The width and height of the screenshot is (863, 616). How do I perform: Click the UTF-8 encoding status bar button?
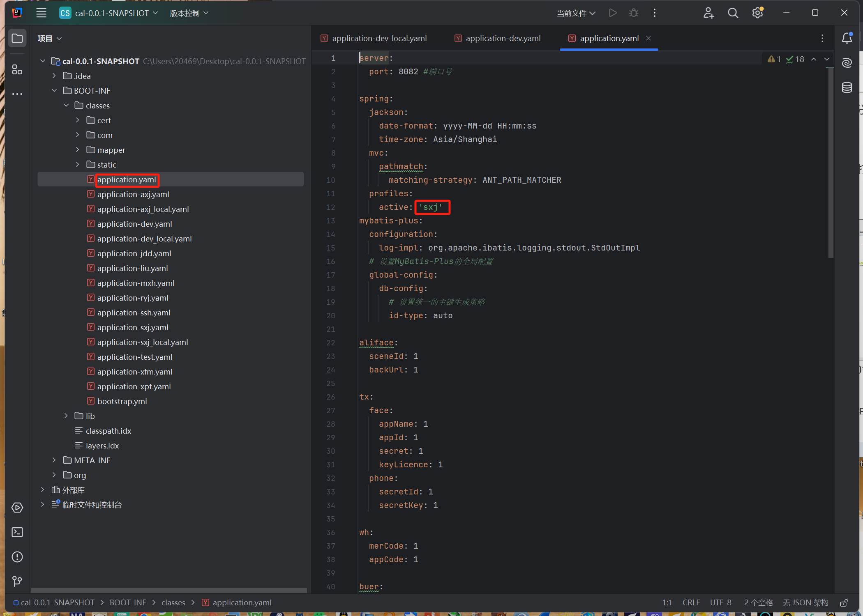720,602
